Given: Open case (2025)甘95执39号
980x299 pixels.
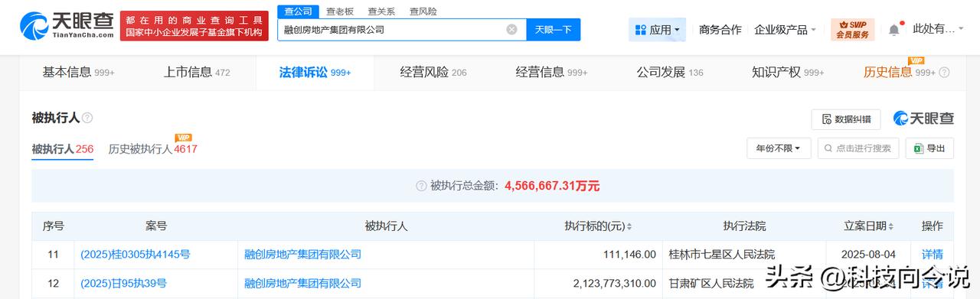Looking at the screenshot, I should pos(123,283).
